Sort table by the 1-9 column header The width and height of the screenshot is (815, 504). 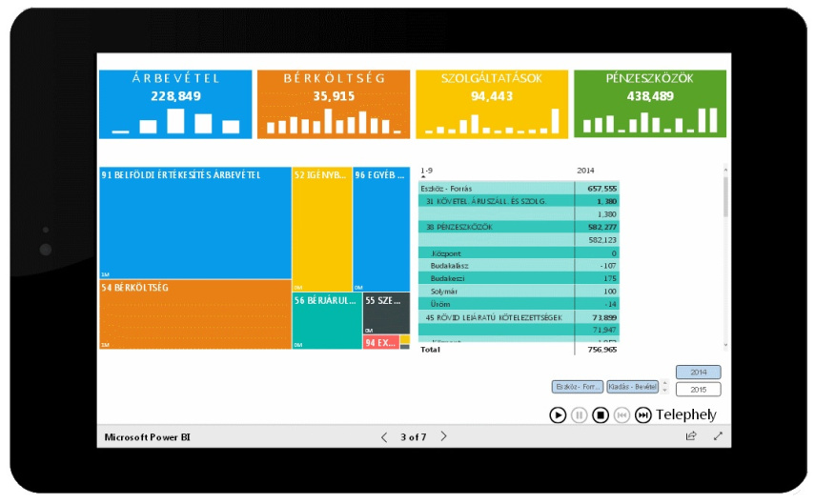(x=425, y=170)
